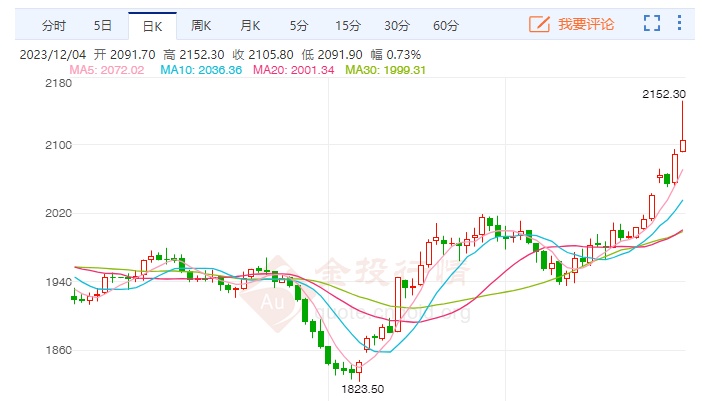Switch to the 分时 chart tab
This screenshot has width=711, height=401.
[55, 24]
